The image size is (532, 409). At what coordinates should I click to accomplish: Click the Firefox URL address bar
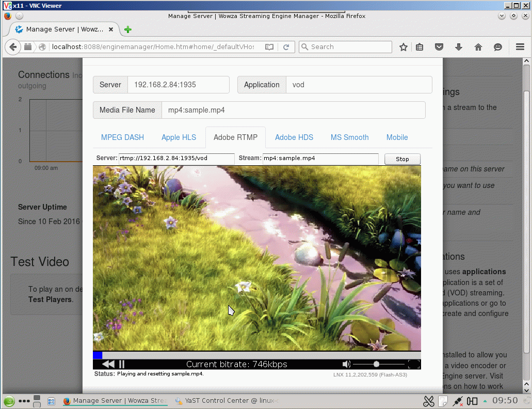[153, 47]
